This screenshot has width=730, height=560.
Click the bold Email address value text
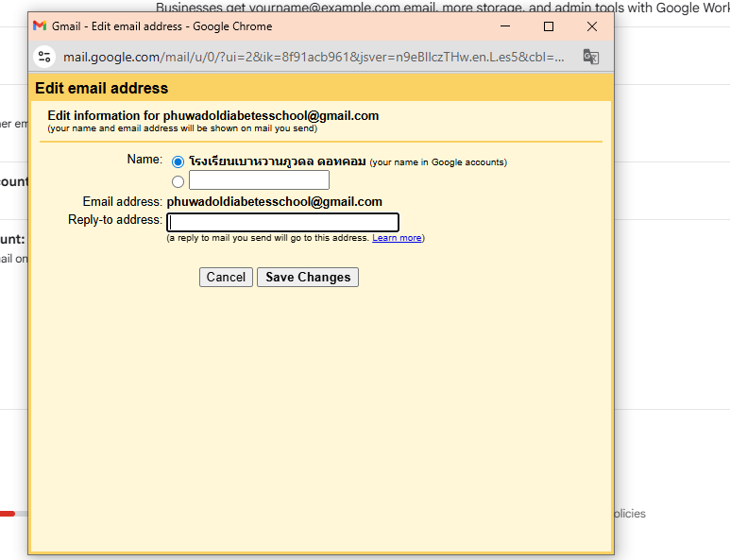pos(275,202)
